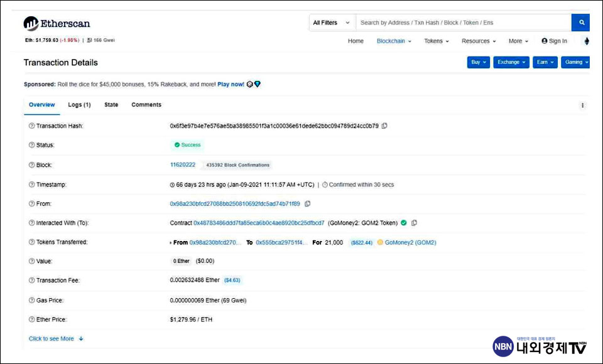603x364 pixels.
Task: Open the three-dot options menu on Overview panel
Action: (582, 105)
